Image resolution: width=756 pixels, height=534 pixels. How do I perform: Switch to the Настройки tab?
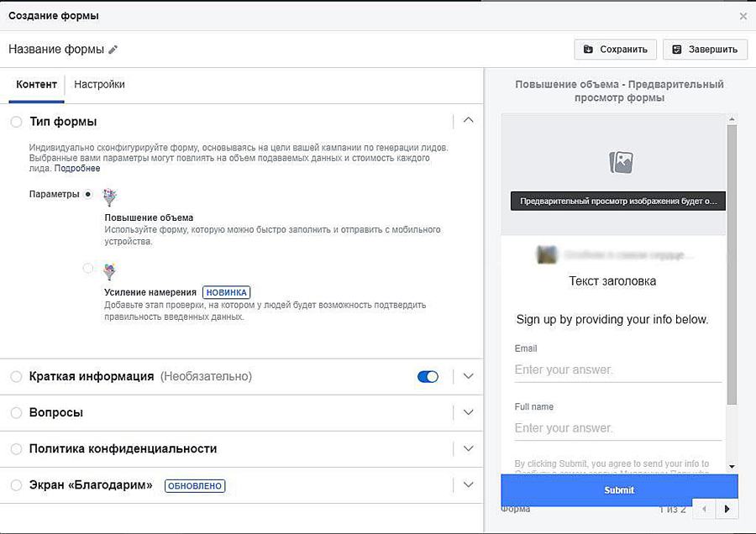click(99, 85)
